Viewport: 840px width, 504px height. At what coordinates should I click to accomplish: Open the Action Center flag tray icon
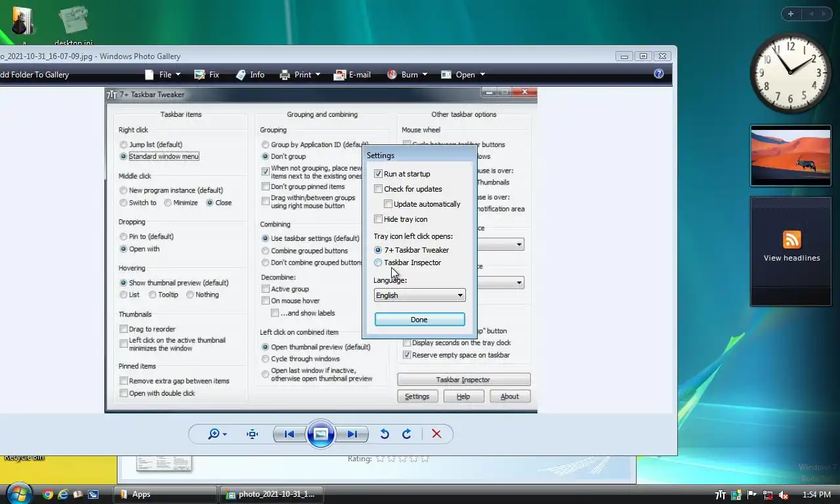tap(752, 495)
